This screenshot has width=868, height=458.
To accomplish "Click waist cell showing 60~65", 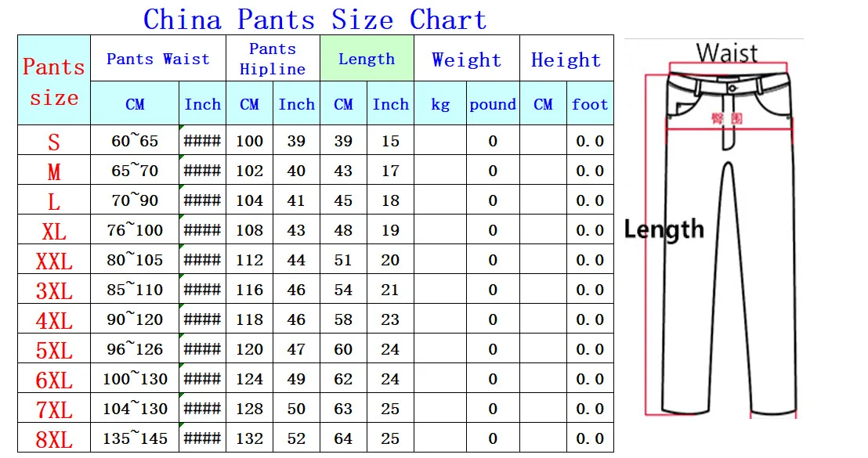I will tap(135, 142).
